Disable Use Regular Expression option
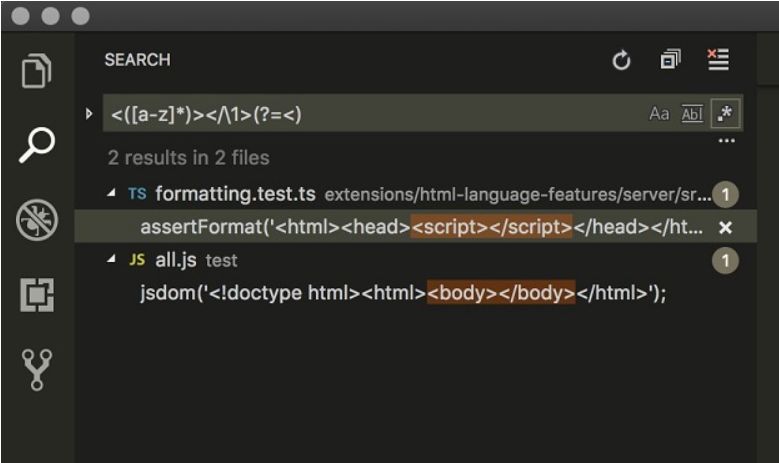This screenshot has width=779, height=463. pyautogui.click(x=725, y=114)
